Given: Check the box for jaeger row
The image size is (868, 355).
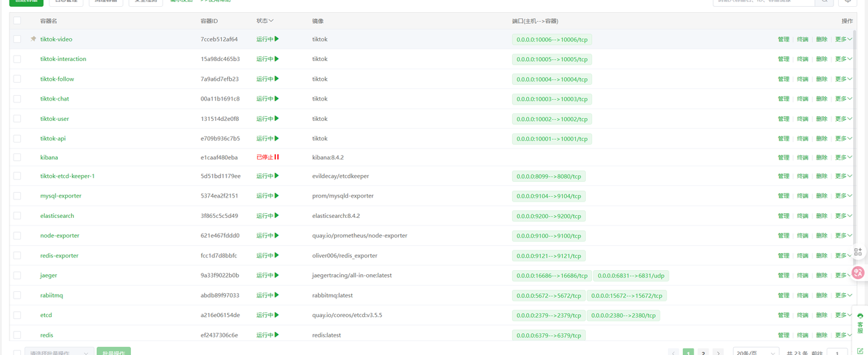Looking at the screenshot, I should (x=18, y=275).
